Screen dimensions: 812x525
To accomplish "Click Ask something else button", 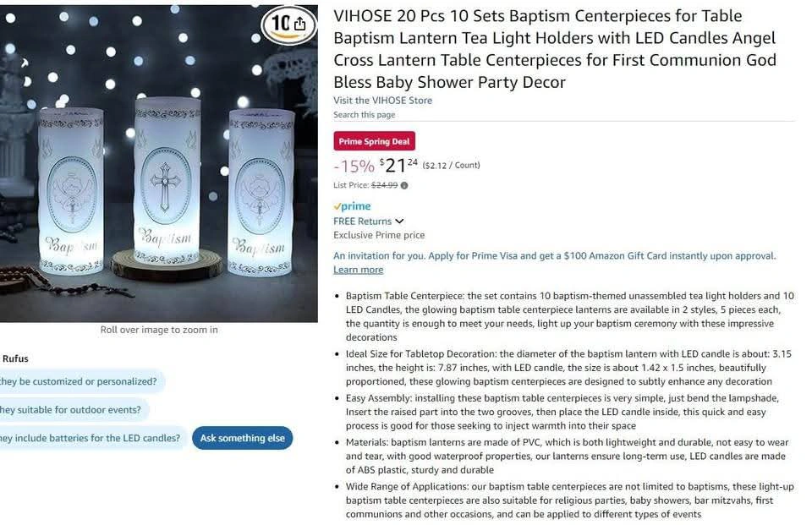I will pyautogui.click(x=243, y=438).
